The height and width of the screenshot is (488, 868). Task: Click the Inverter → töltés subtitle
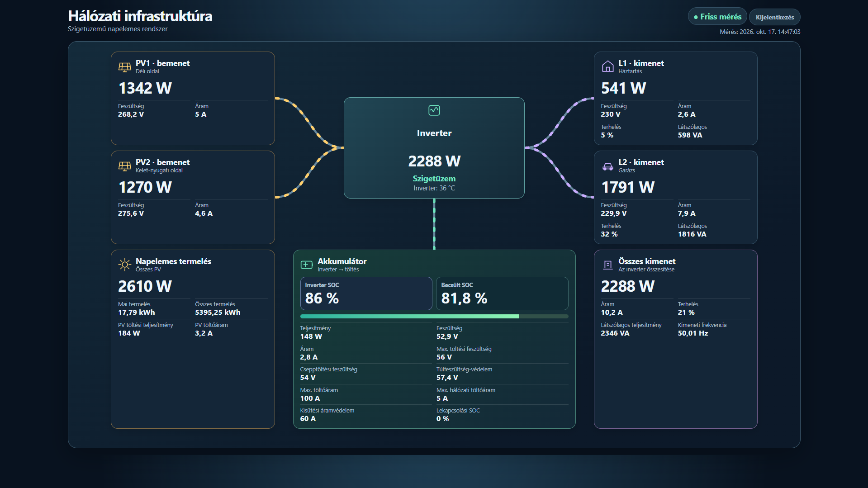pos(338,270)
